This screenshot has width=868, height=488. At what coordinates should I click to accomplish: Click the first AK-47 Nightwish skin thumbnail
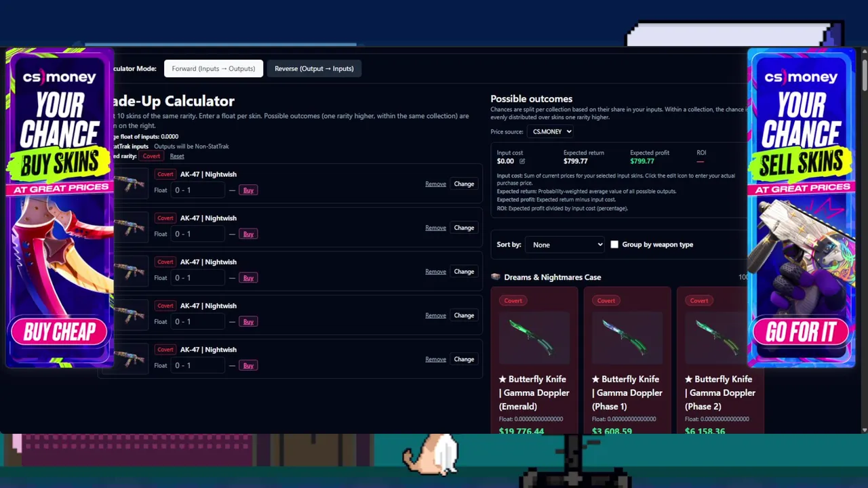(130, 183)
